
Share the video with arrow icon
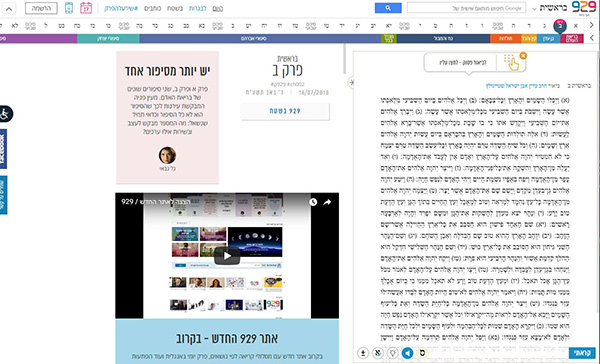pos(327,202)
